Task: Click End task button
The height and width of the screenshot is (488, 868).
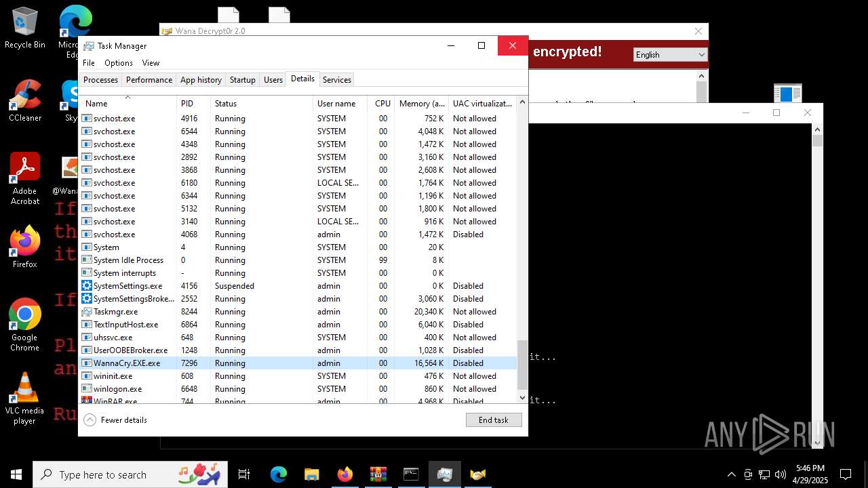Action: pyautogui.click(x=494, y=420)
